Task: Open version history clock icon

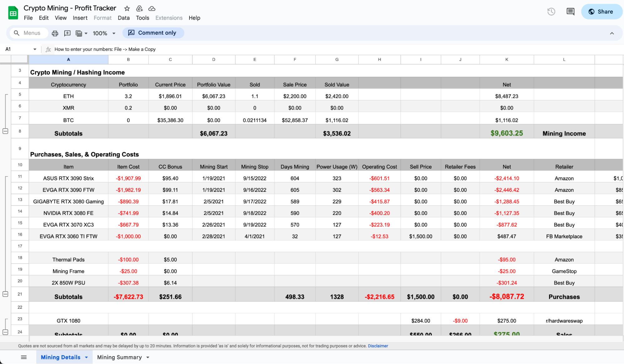Action: [x=551, y=12]
